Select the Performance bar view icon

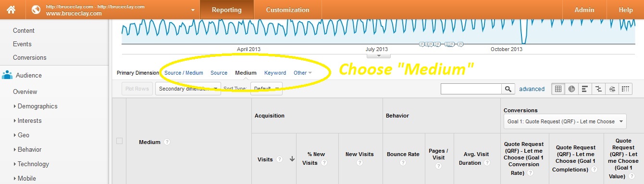(x=585, y=89)
